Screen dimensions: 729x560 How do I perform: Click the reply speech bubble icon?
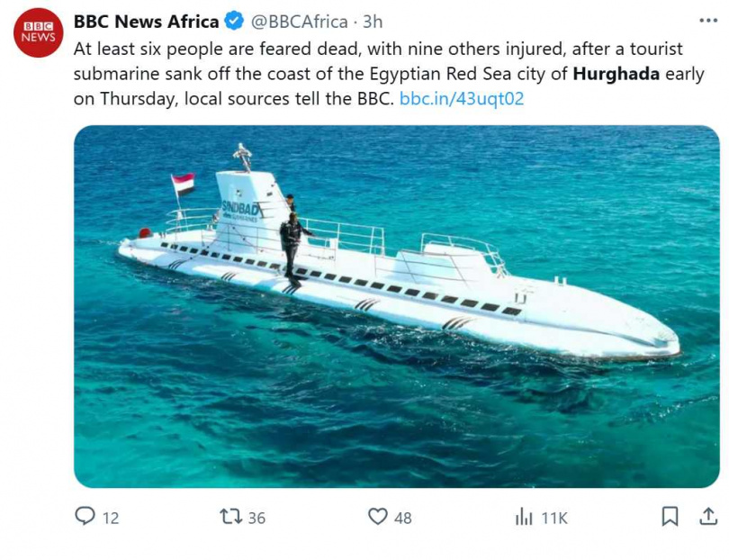[x=85, y=516]
